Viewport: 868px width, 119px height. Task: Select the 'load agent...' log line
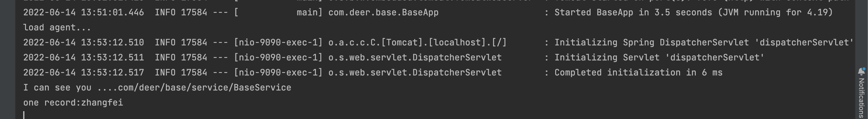coord(57,28)
